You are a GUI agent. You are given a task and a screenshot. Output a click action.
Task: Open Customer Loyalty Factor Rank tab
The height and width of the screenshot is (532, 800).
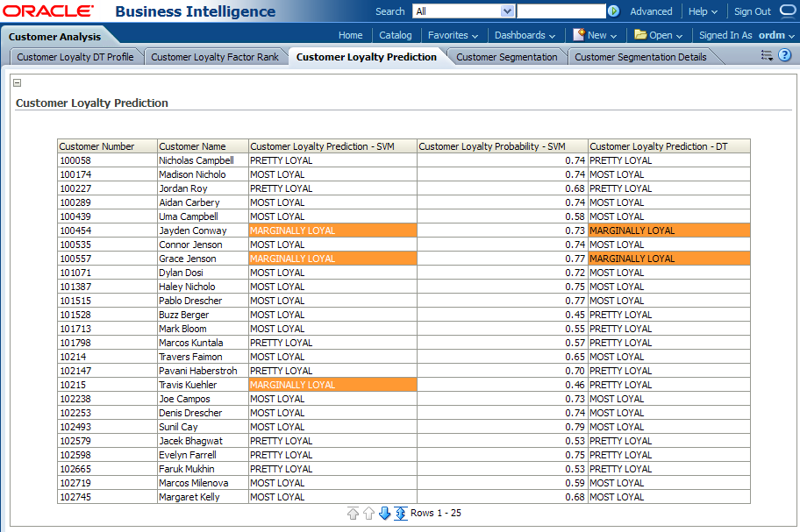click(x=215, y=57)
